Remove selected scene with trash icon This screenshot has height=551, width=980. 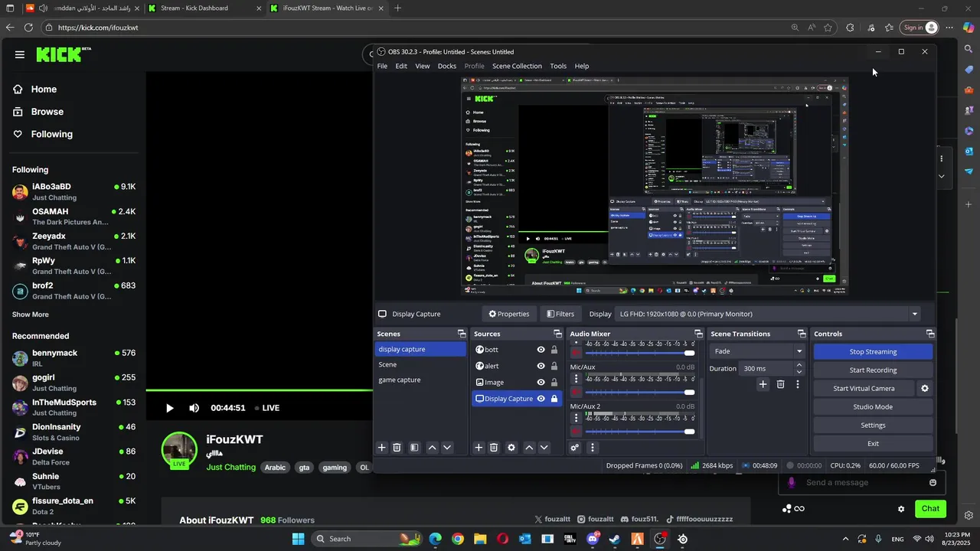pyautogui.click(x=397, y=448)
